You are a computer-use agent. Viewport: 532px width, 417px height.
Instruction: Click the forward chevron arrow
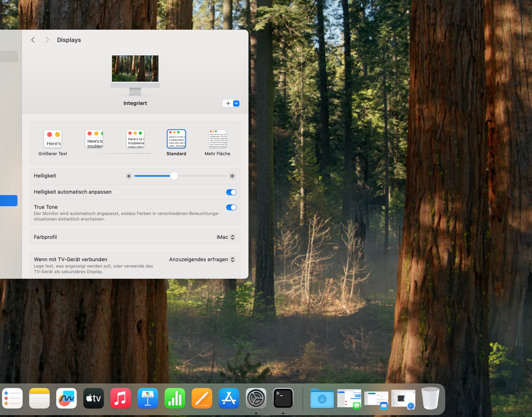47,40
